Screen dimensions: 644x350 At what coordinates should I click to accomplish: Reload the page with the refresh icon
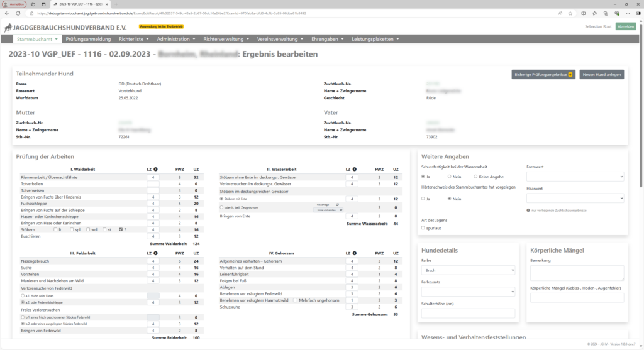click(x=18, y=13)
